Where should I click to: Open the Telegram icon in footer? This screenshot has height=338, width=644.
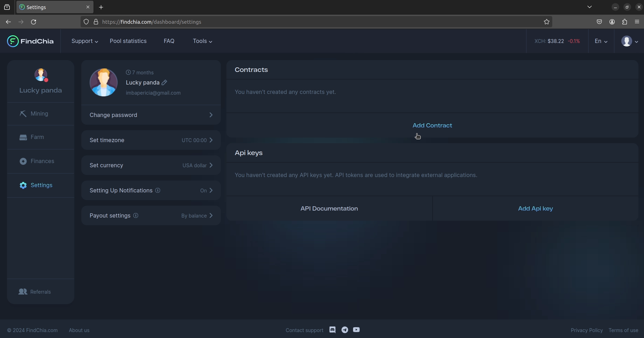pyautogui.click(x=345, y=330)
